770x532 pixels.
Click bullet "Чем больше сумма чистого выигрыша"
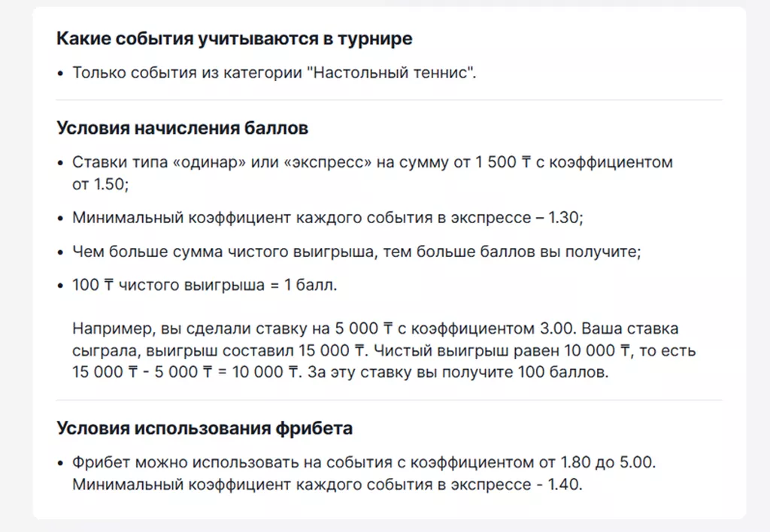click(356, 251)
